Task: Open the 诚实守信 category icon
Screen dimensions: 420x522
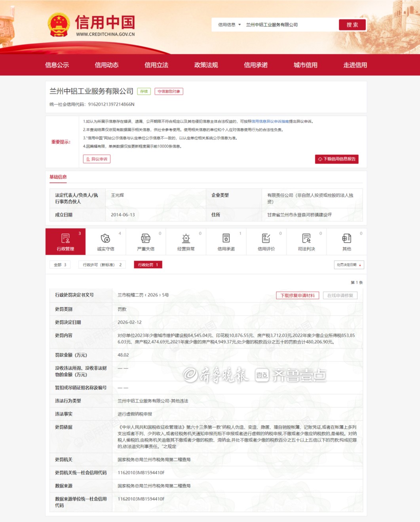Action: pos(105,238)
